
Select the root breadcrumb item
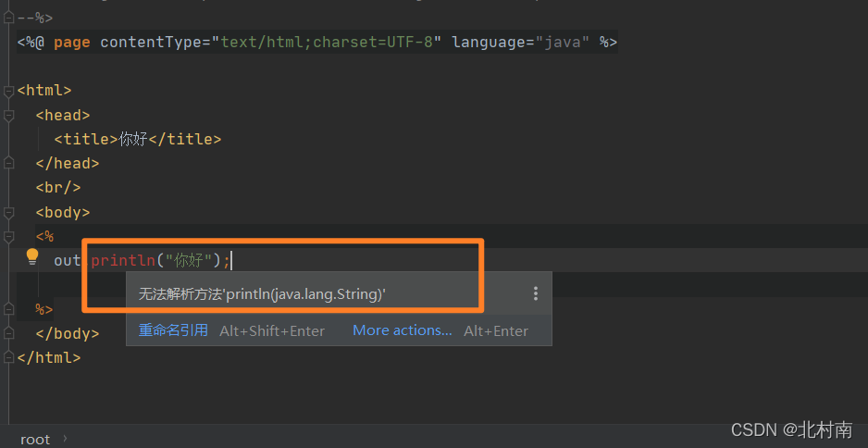pos(35,440)
